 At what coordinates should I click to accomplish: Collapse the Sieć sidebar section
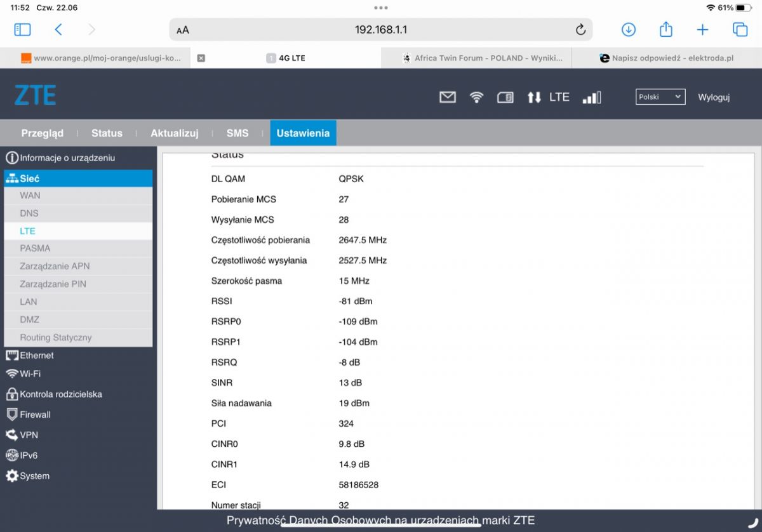78,178
